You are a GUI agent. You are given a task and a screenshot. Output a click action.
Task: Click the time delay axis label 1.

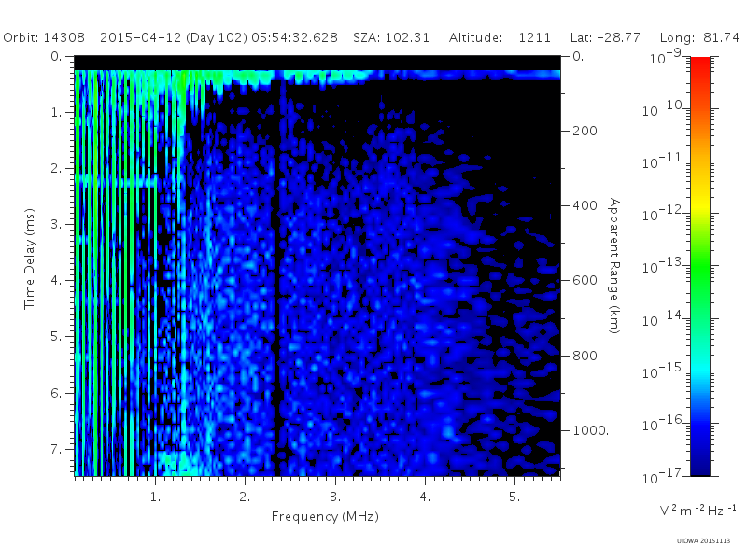(x=56, y=112)
